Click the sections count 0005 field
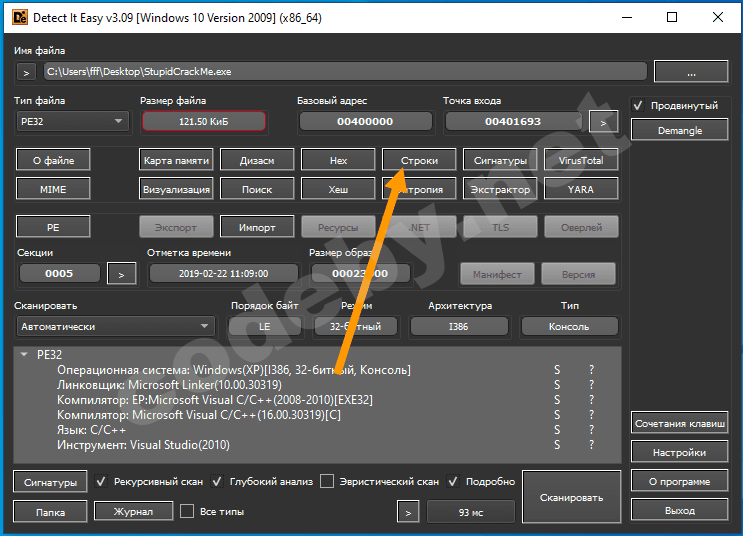 coord(59,273)
